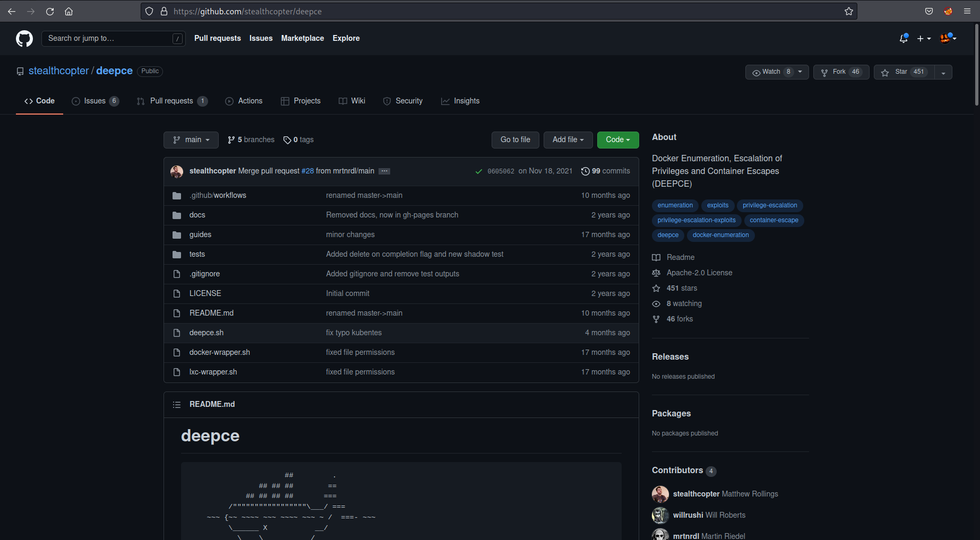Open the Wiki tab
This screenshot has width=980, height=540.
click(x=352, y=101)
